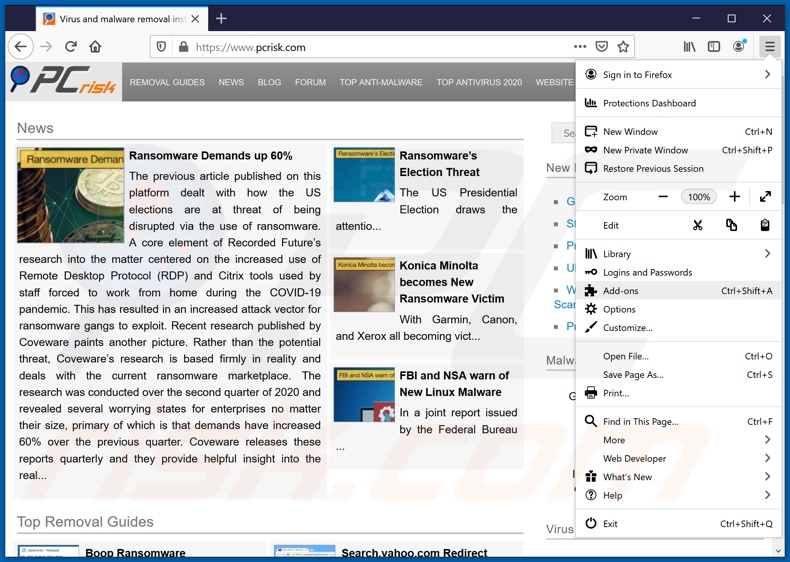Open TOP ANTIVIRUS 2020 nav link

479,82
